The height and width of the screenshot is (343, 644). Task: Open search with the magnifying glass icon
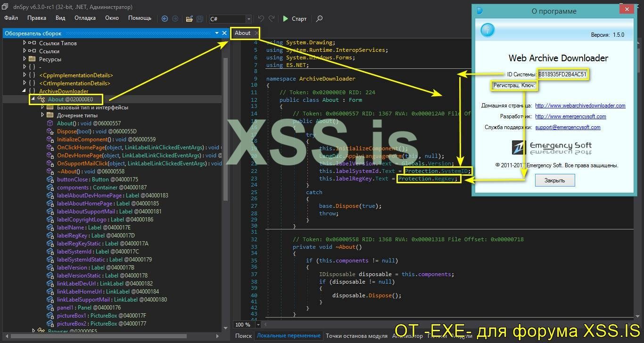coord(319,19)
